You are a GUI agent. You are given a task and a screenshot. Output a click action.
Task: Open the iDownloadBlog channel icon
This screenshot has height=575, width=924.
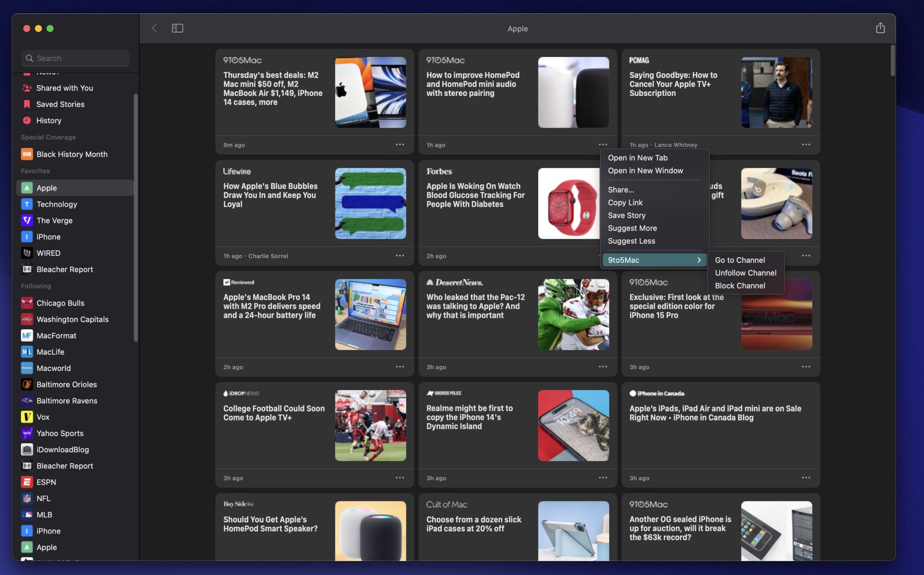pyautogui.click(x=27, y=449)
